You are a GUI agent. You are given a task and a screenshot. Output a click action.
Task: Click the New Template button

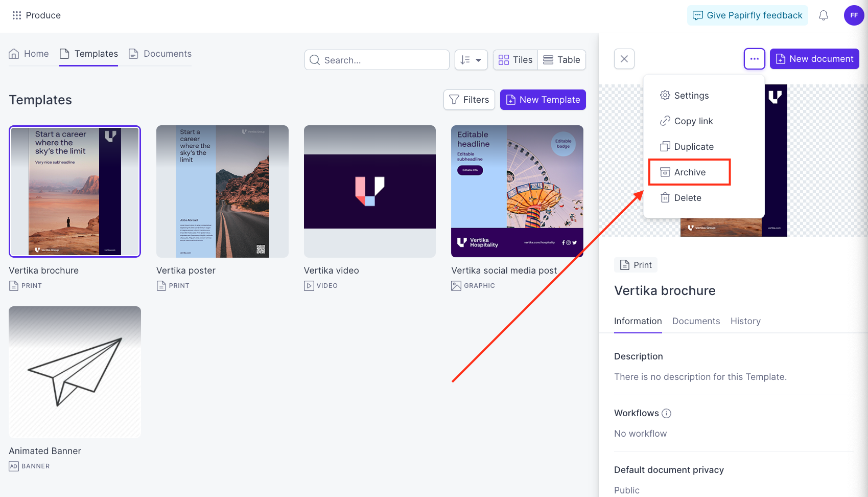coord(543,100)
